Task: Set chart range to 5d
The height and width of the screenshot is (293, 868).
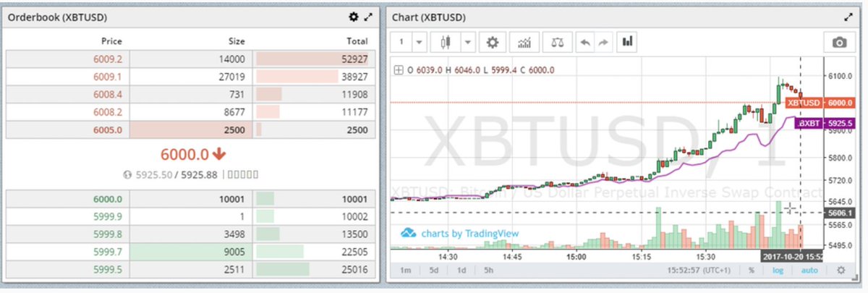Action: [433, 271]
